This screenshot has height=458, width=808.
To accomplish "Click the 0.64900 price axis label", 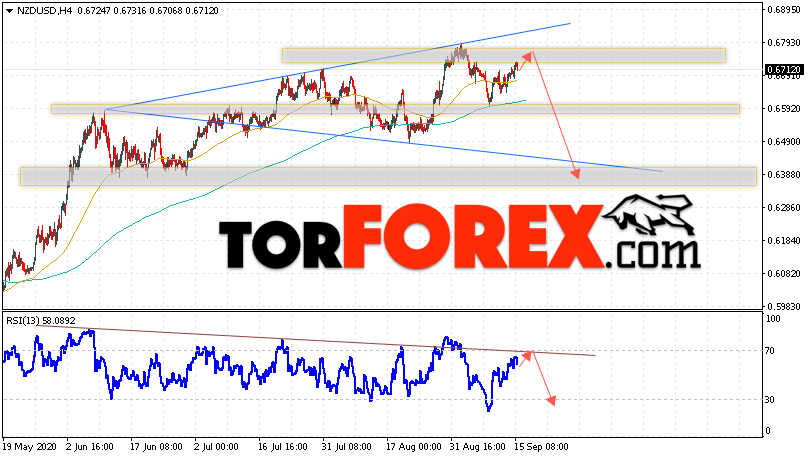I will pos(783,142).
